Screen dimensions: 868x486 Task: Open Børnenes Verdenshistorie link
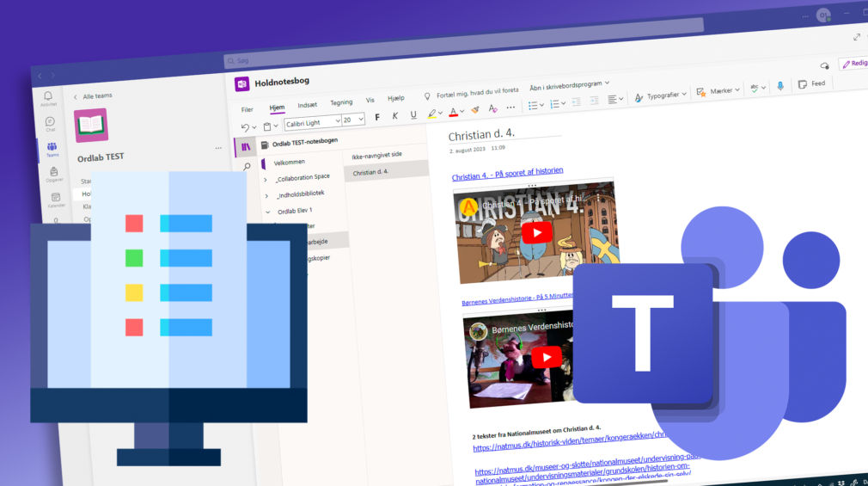[x=517, y=298]
